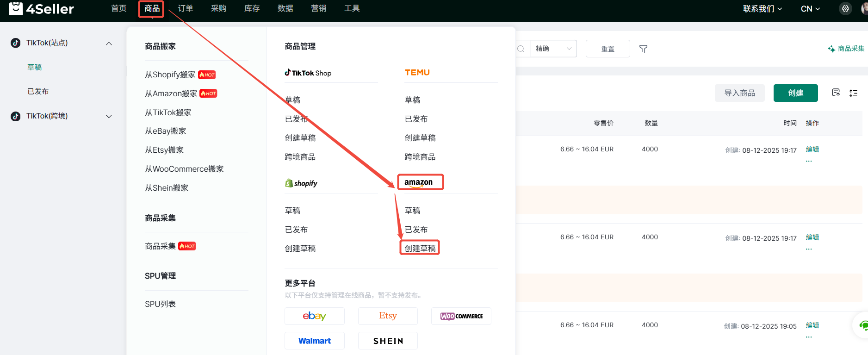
Task: Click the 时间 column header
Action: point(790,123)
